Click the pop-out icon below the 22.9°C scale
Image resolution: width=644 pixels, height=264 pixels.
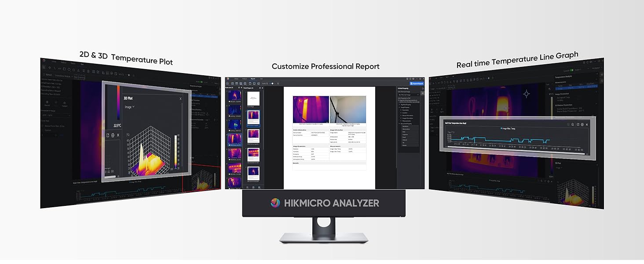(108, 135)
